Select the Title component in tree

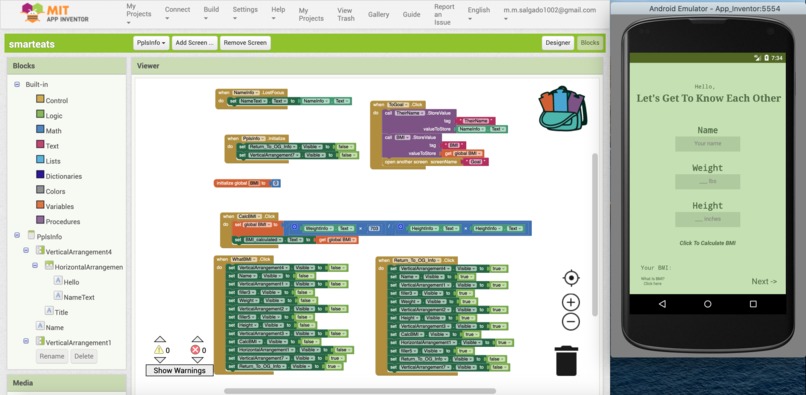[x=57, y=312]
